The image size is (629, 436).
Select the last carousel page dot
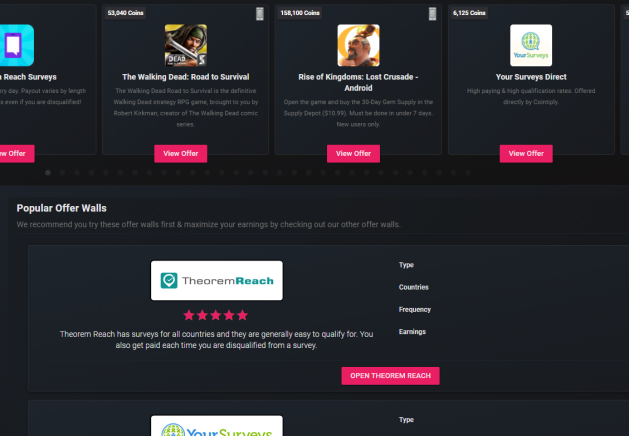(x=468, y=172)
